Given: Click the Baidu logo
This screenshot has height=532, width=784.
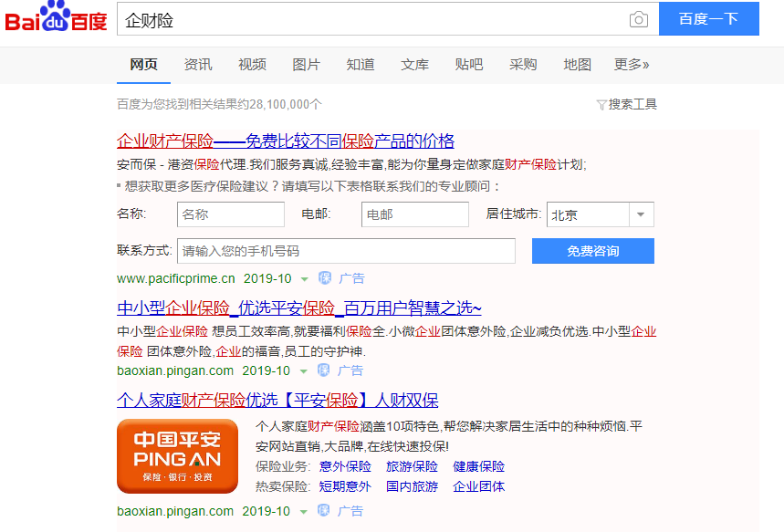Looking at the screenshot, I should point(56,16).
